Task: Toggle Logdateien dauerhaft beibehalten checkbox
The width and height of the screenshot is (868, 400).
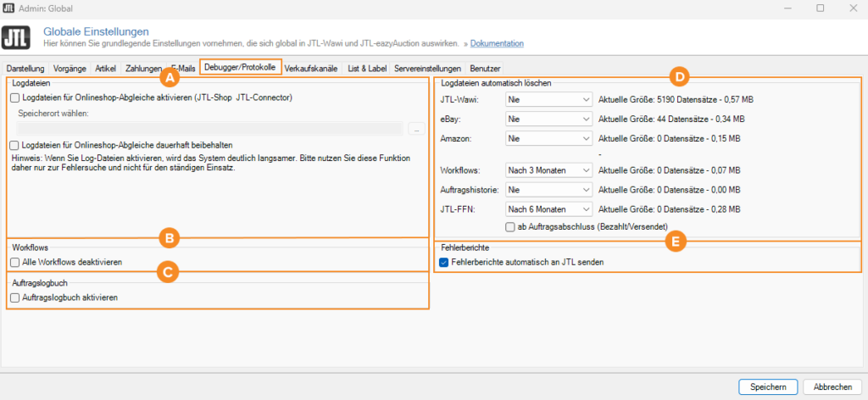Action: 15,145
